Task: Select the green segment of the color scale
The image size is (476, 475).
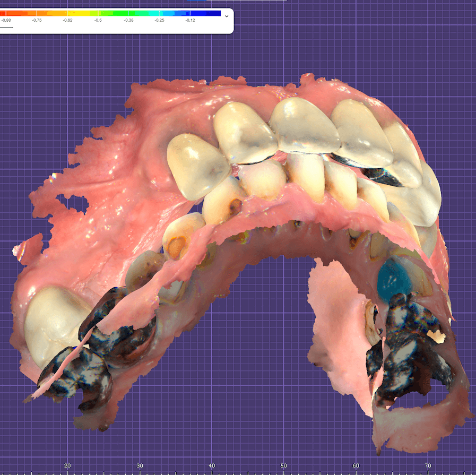Action: (114, 13)
